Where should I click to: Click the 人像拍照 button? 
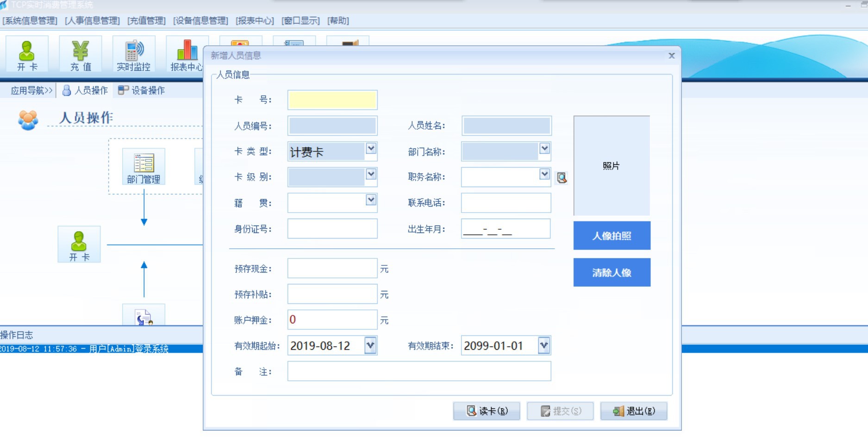(612, 236)
